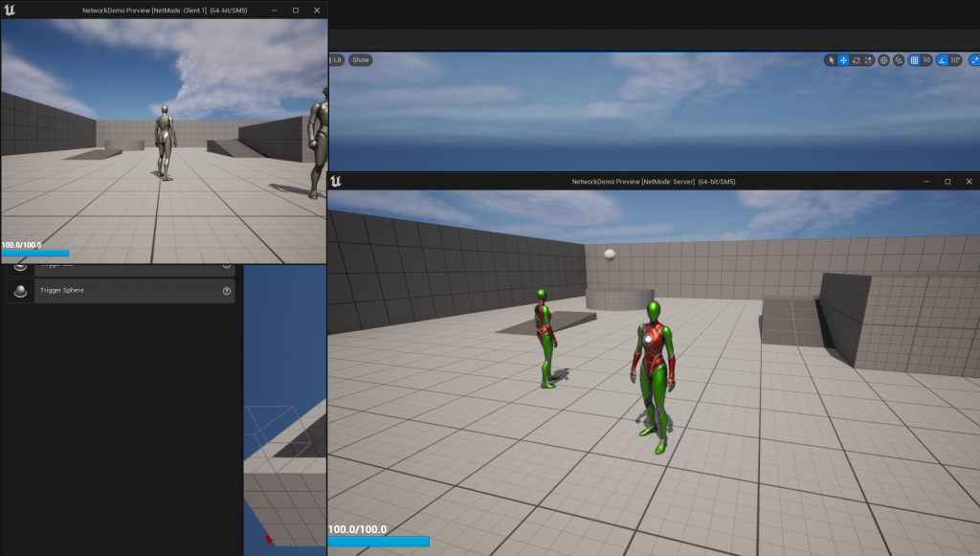The image size is (980, 556).
Task: Click the Server preview window title
Action: [653, 182]
